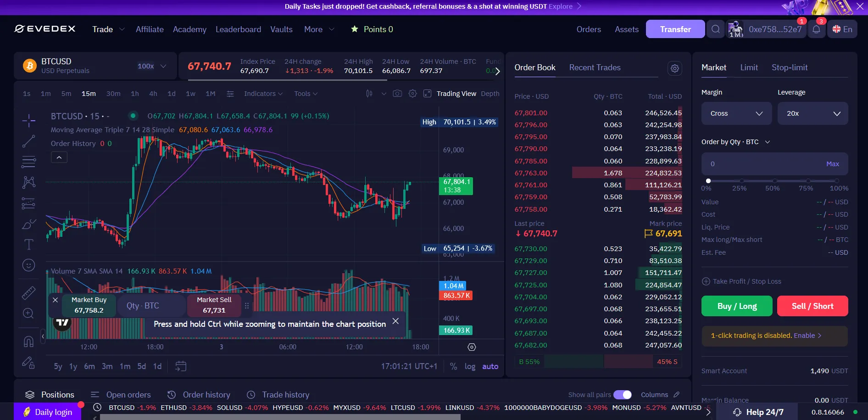Open the Emoji stickers tool
The height and width of the screenshot is (420, 868).
tap(28, 265)
